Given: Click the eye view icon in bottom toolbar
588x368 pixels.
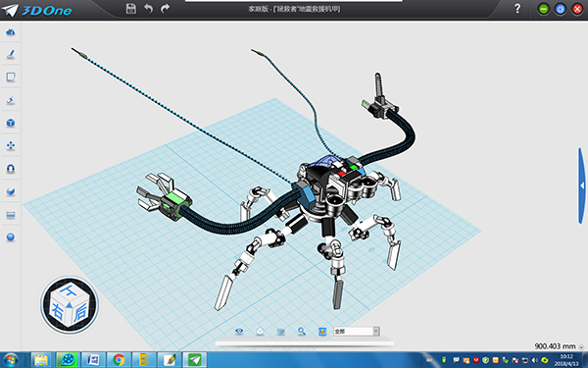Looking at the screenshot, I should point(239,332).
